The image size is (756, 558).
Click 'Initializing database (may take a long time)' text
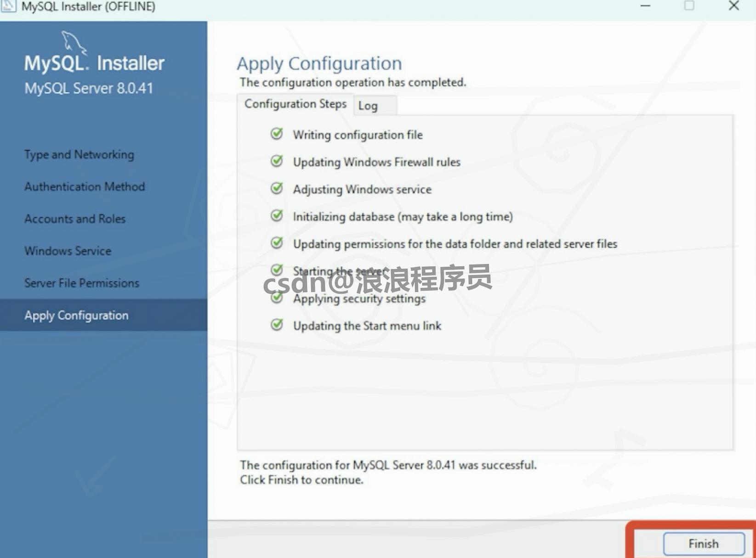(x=403, y=217)
